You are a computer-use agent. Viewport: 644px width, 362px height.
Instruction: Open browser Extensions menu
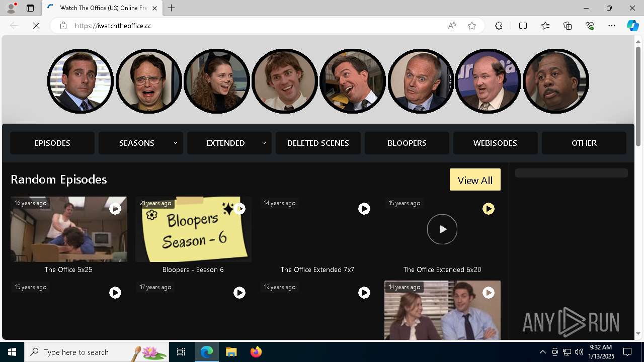point(499,26)
